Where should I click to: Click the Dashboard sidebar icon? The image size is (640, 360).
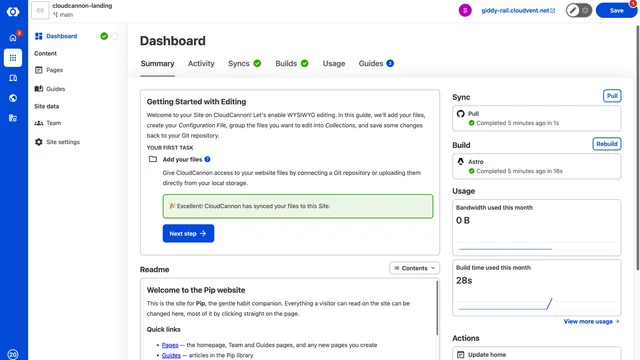tap(39, 36)
